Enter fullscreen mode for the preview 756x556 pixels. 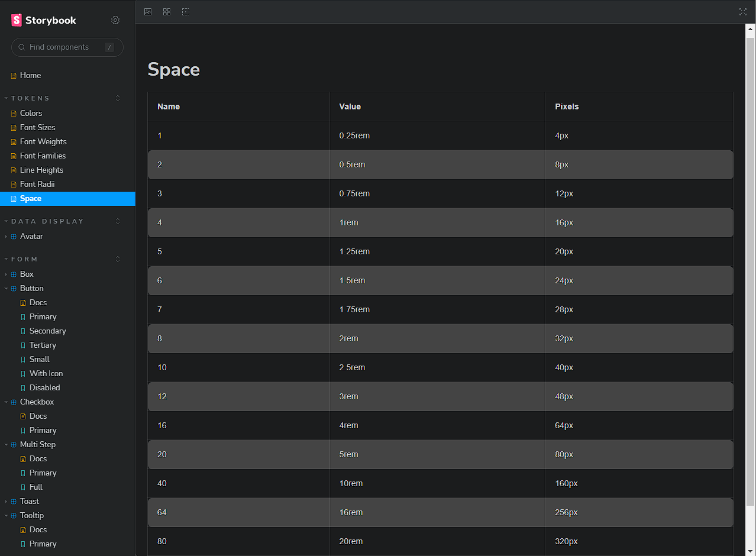pos(743,12)
